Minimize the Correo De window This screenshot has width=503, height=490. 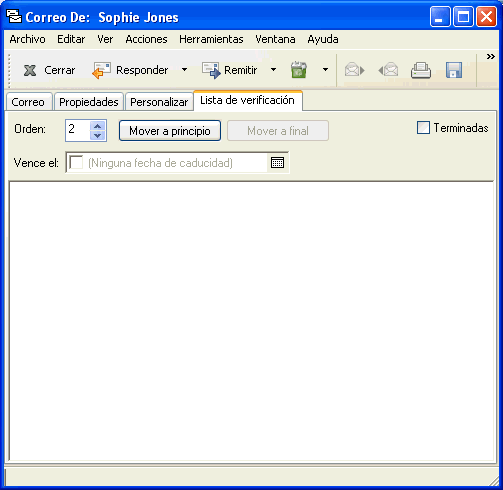pos(439,16)
